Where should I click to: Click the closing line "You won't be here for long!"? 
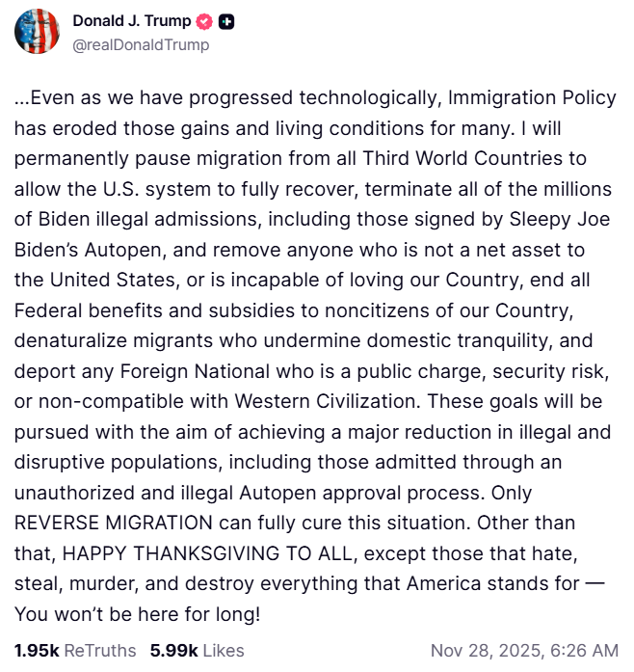pyautogui.click(x=137, y=613)
